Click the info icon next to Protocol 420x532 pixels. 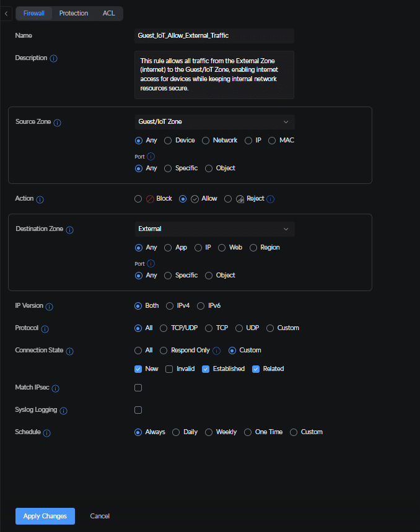pyautogui.click(x=45, y=329)
